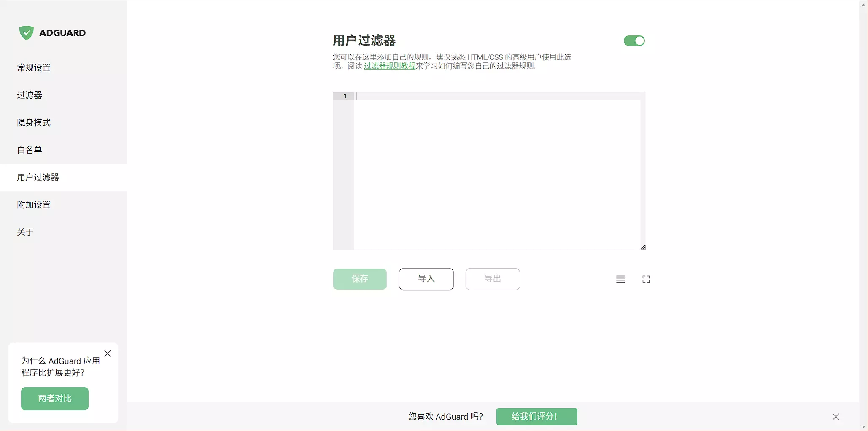This screenshot has height=431, width=868.
Task: Select 用户过滤器 sidebar item
Action: coord(38,177)
